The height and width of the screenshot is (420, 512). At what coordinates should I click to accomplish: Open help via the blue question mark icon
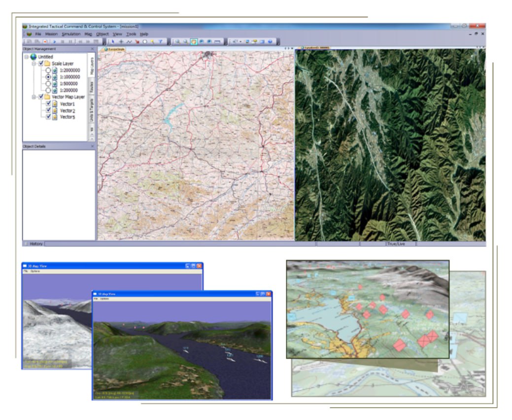point(270,42)
